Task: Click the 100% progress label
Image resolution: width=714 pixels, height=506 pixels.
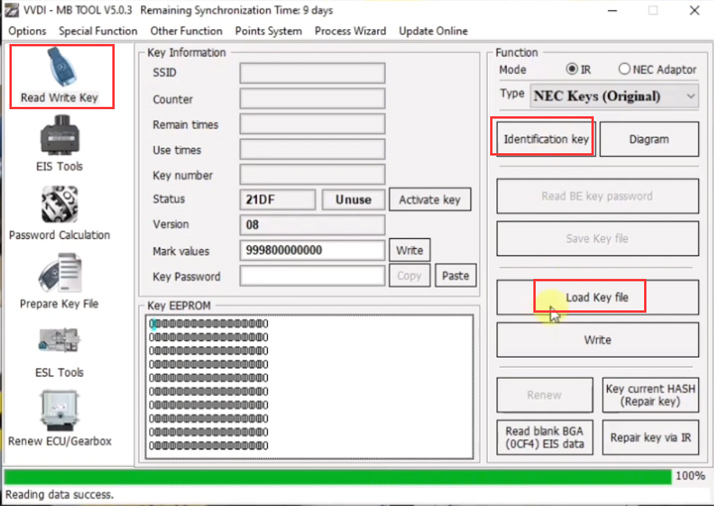Action: click(x=690, y=476)
